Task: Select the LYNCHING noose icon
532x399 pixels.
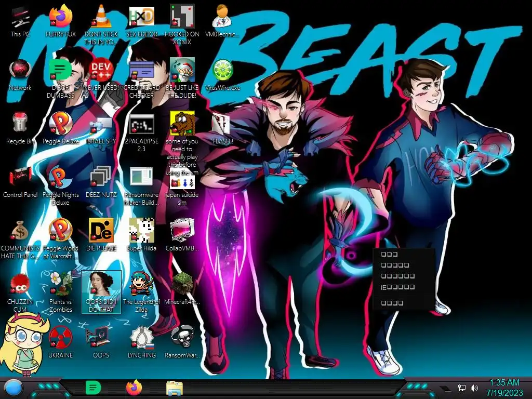Action: 141,342
